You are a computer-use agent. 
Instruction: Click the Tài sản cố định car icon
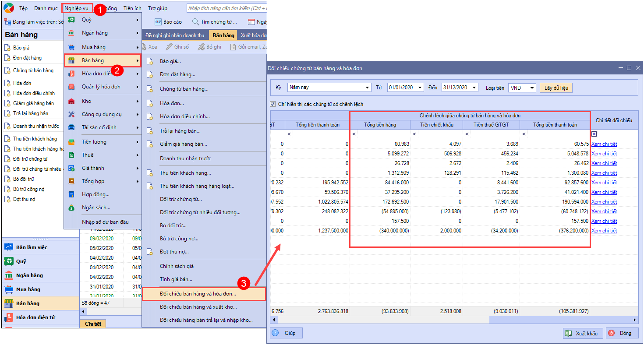click(x=72, y=127)
